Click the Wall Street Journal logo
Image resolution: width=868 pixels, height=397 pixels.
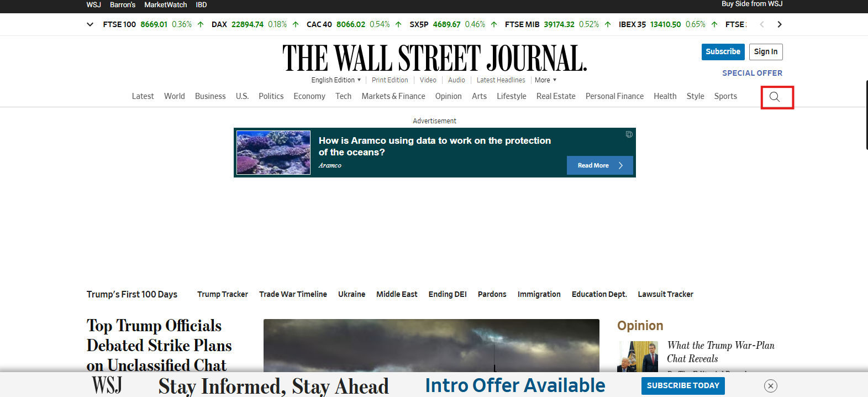(x=434, y=59)
